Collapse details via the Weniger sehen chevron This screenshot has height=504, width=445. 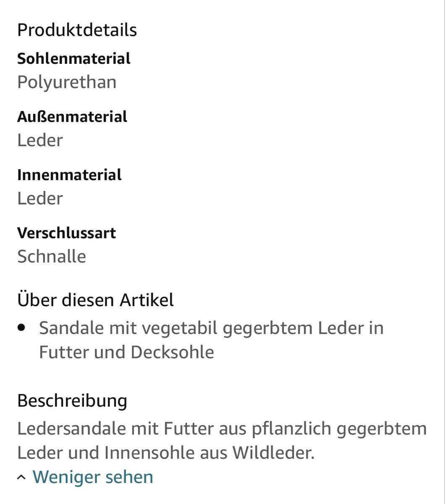tap(21, 478)
